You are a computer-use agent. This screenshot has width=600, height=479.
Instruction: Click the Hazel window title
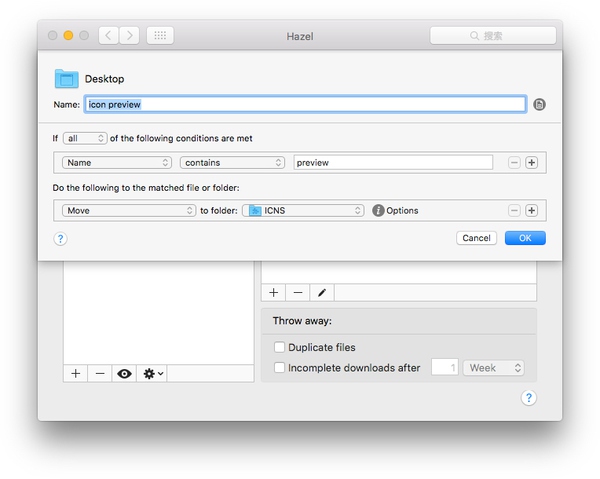click(300, 36)
